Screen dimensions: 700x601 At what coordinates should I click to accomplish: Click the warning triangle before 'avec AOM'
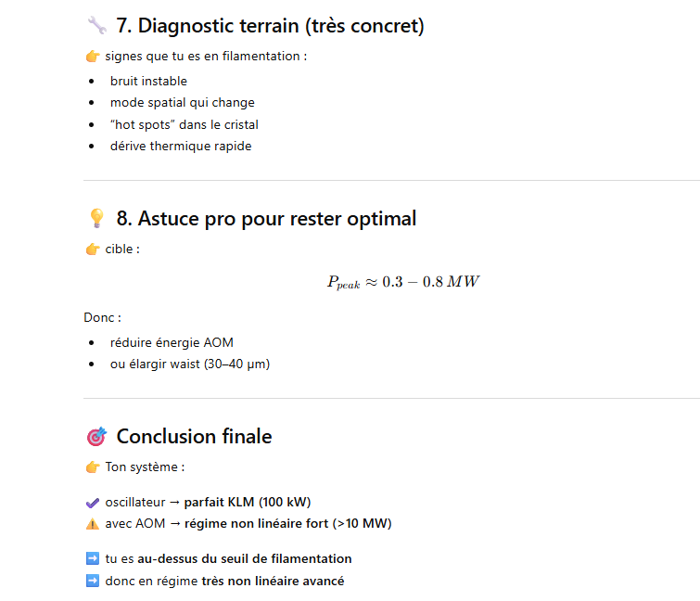[x=93, y=524]
